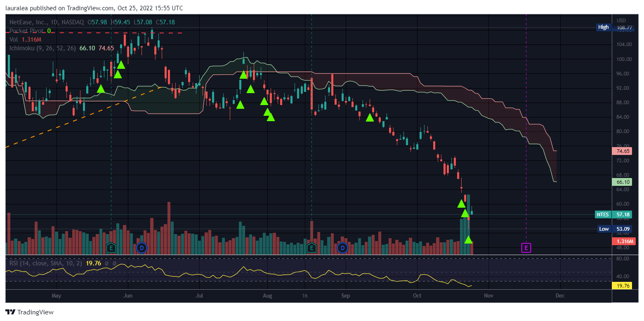Click the 'Oct' label on time axis
Image resolution: width=644 pixels, height=321 pixels.
pos(417,295)
